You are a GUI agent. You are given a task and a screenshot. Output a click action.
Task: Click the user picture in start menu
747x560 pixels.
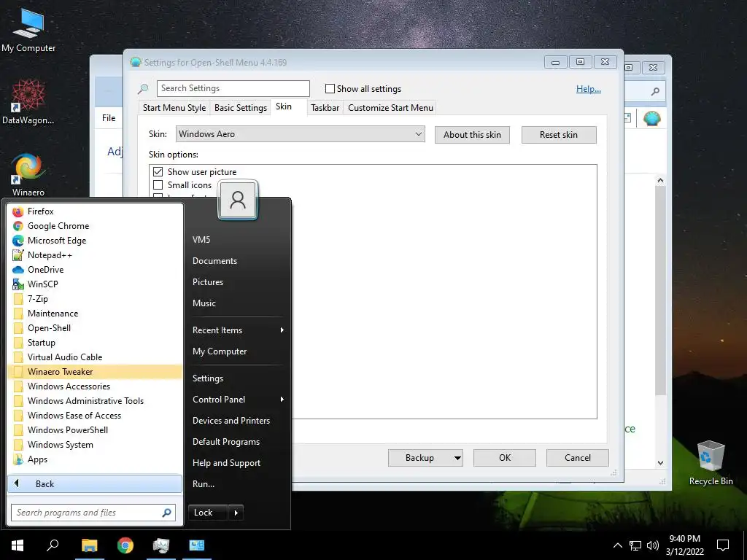click(238, 200)
